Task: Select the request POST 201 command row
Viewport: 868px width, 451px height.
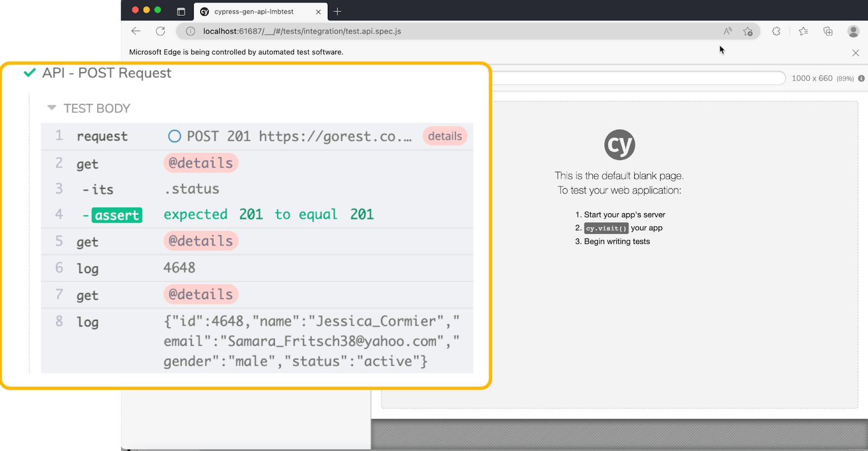Action: (x=257, y=136)
